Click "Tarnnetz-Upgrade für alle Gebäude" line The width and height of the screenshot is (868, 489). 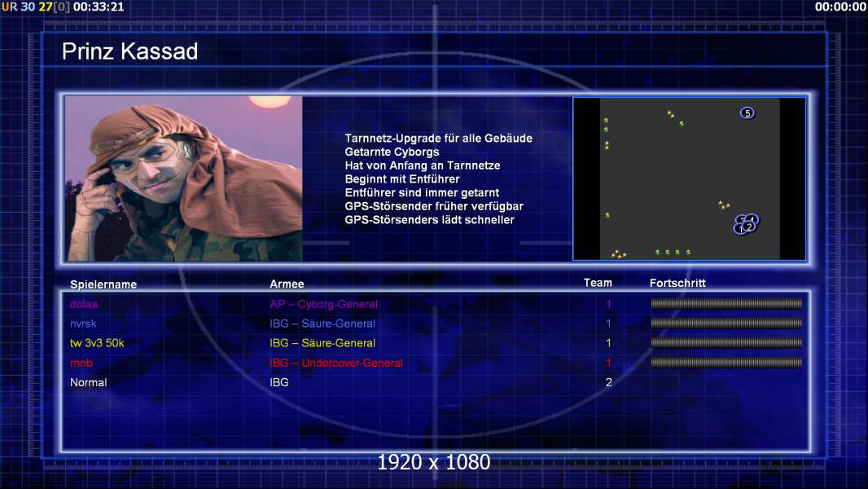[438, 138]
